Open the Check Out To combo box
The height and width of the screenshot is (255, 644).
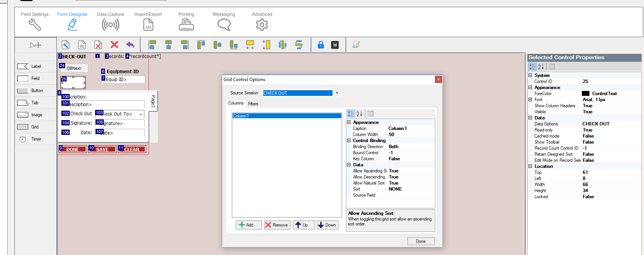(141, 114)
